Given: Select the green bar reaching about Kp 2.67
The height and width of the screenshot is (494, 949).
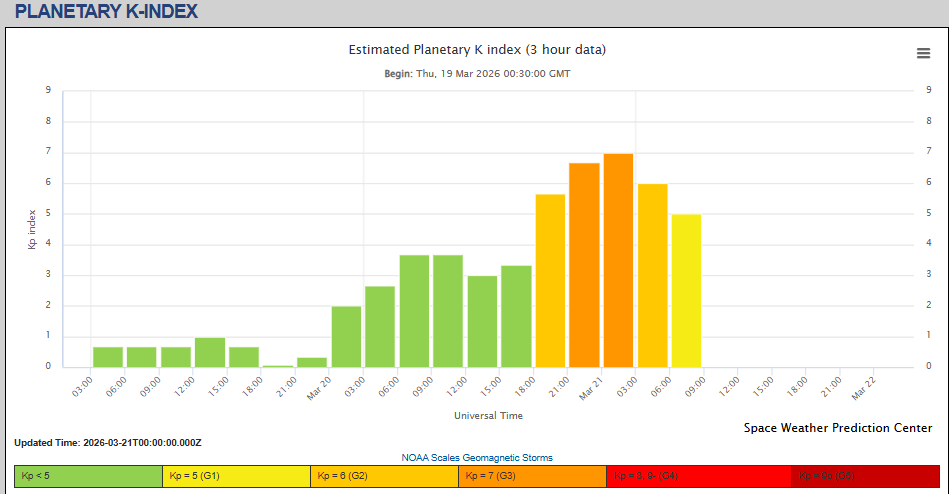Looking at the screenshot, I should [x=380, y=327].
